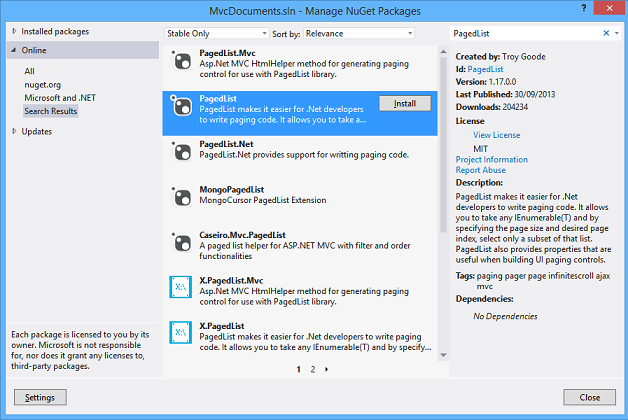Open the Stable Only dropdown
This screenshot has height=420, width=628.
pyautogui.click(x=216, y=34)
